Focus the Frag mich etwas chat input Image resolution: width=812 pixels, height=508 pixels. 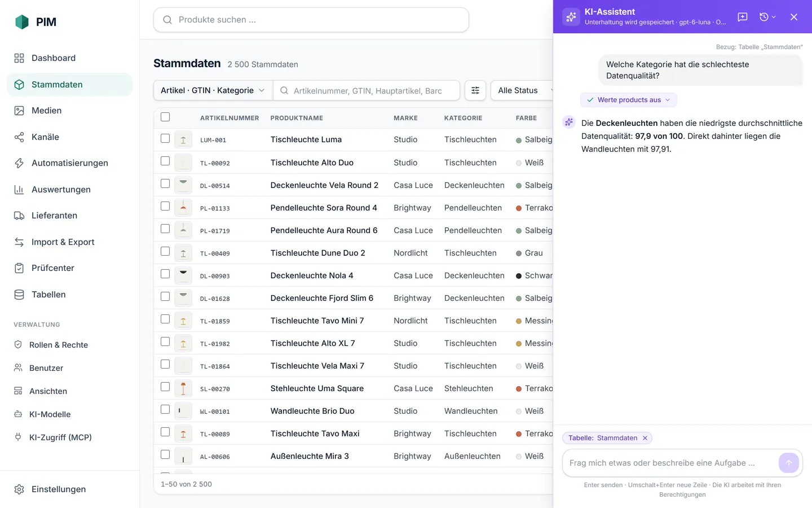[670, 463]
